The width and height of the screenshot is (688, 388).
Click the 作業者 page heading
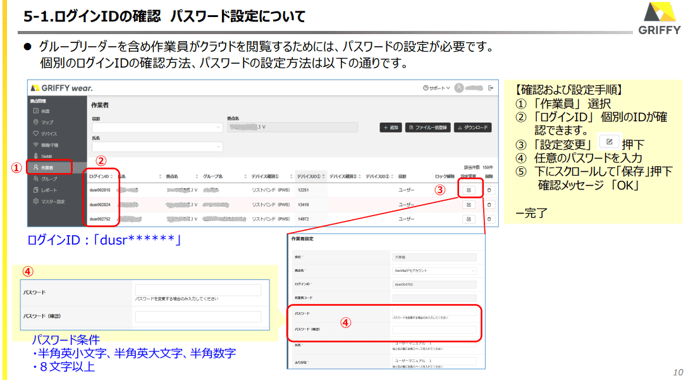pyautogui.click(x=100, y=105)
